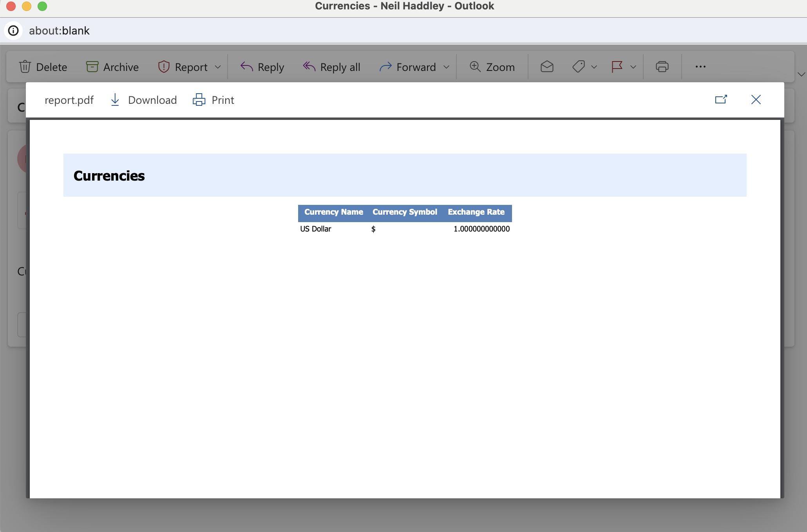Open the flag options dropdown arrow
Viewport: 807px width, 532px height.
click(x=633, y=67)
